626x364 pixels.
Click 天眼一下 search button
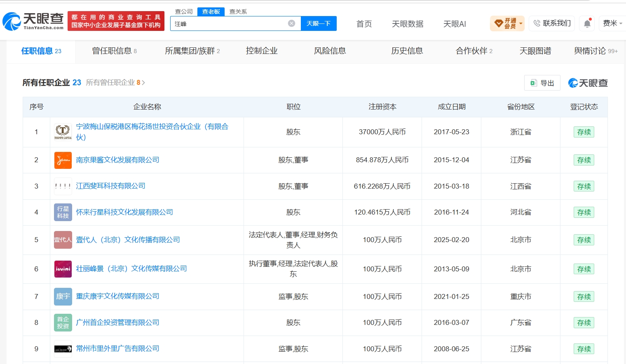(319, 23)
